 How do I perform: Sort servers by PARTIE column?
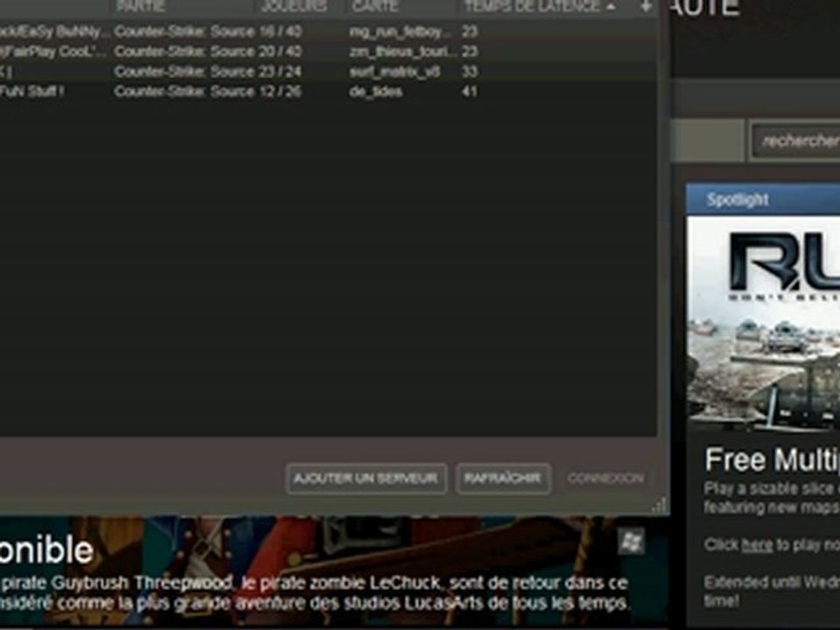(x=140, y=6)
